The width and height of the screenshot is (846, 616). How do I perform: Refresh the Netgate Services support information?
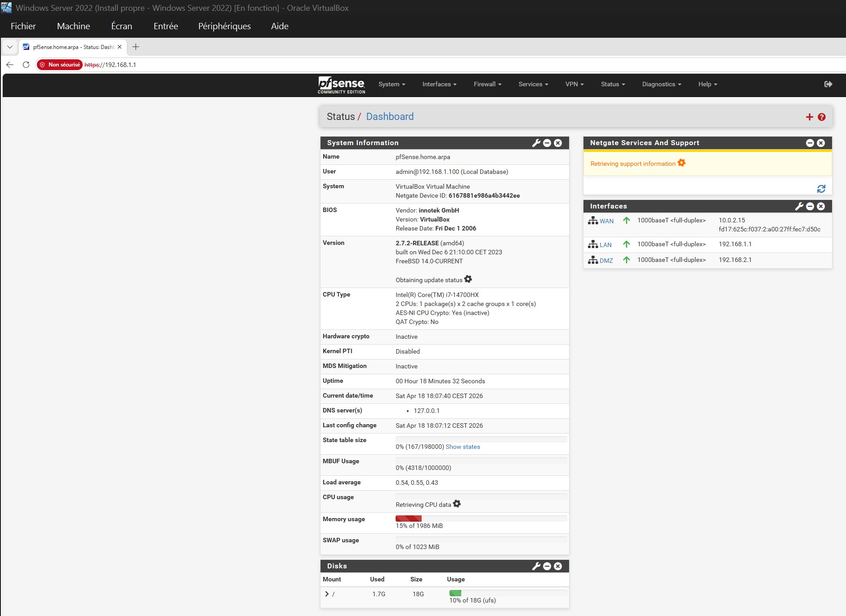pyautogui.click(x=821, y=189)
